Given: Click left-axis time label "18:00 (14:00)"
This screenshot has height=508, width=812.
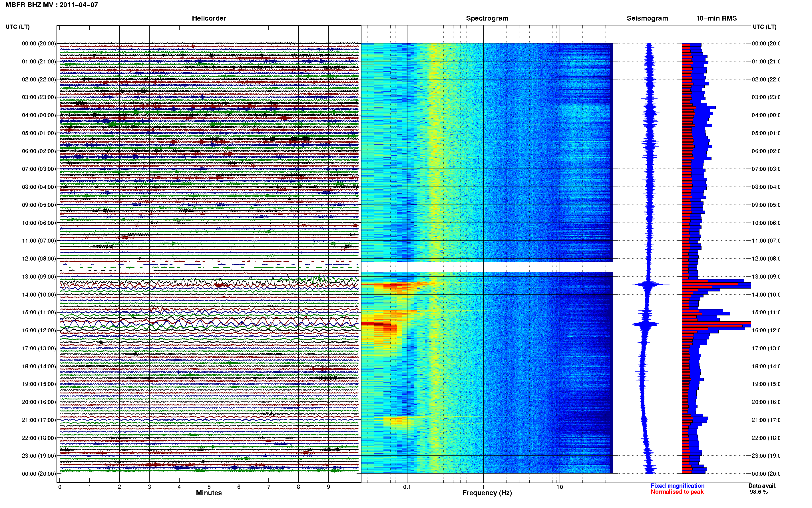Looking at the screenshot, I should (x=39, y=367).
